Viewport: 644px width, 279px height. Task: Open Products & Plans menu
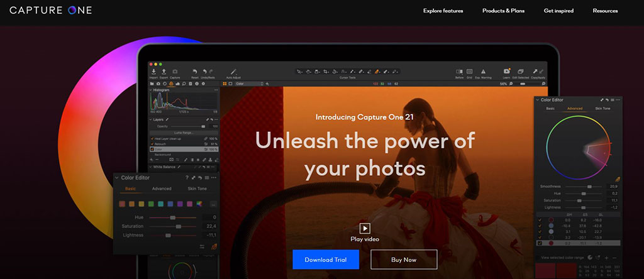pyautogui.click(x=503, y=11)
